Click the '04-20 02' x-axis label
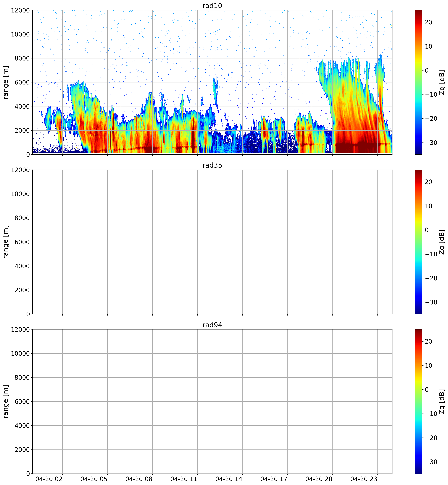The image size is (448, 485). tap(49, 479)
